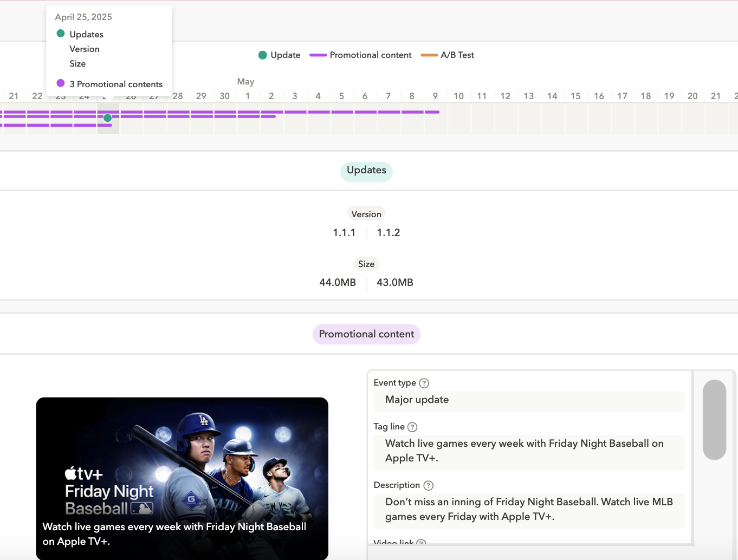Toggle the Update legend item
738x560 pixels.
coord(280,55)
